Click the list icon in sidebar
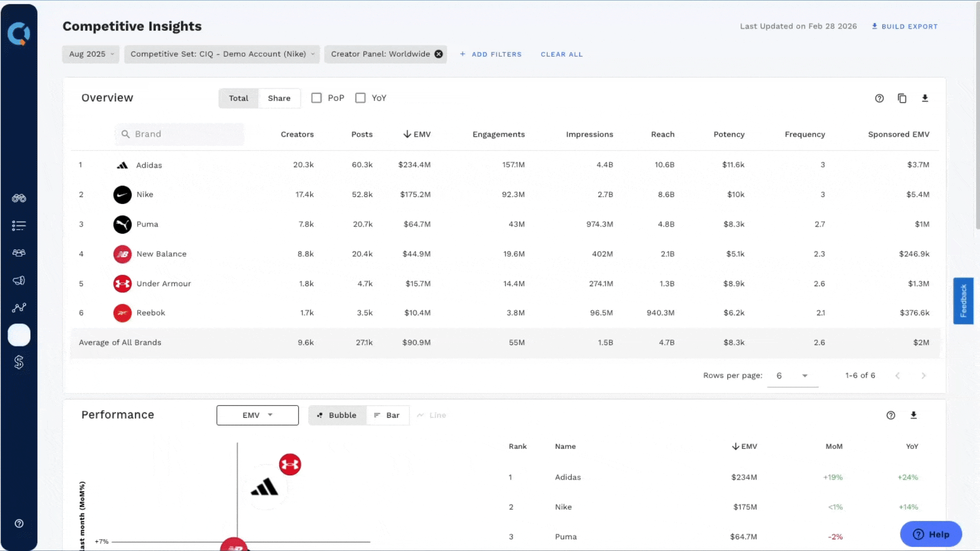 click(19, 226)
